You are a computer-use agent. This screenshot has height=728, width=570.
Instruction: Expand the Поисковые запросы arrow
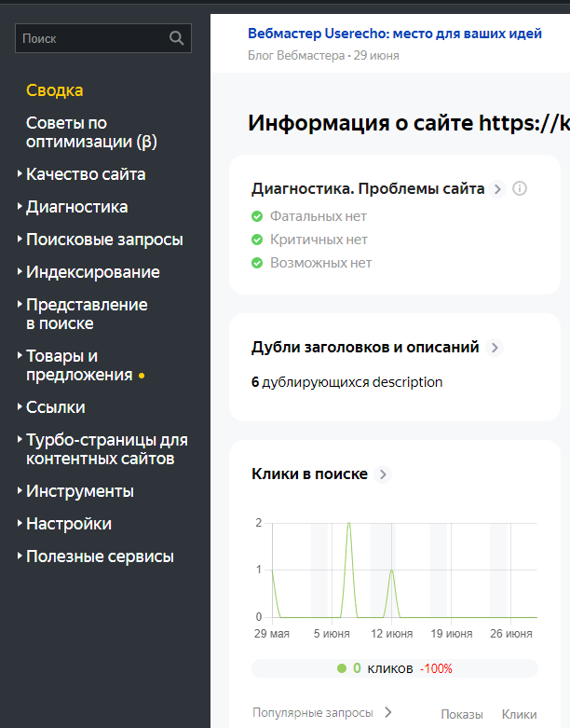[20, 239]
